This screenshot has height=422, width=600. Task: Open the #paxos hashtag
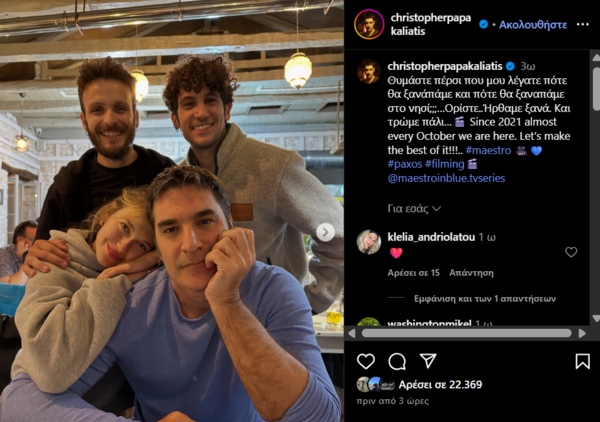(405, 164)
